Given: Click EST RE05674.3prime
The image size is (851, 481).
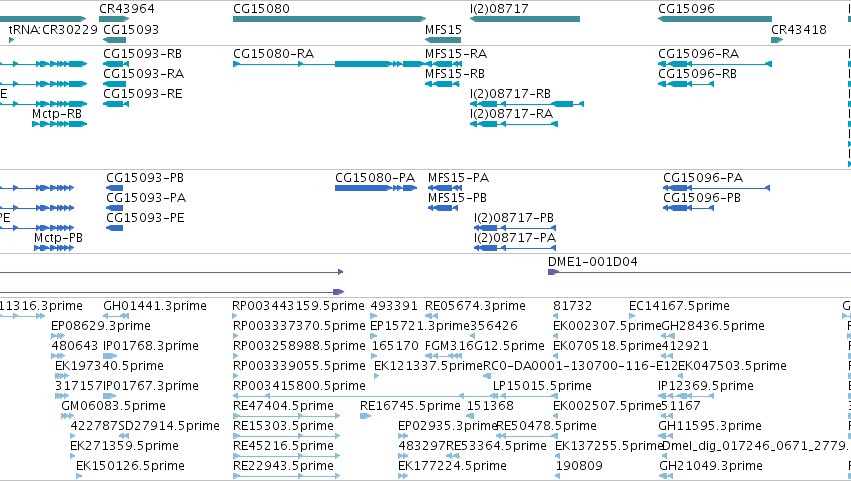Looking at the screenshot, I should tap(475, 306).
